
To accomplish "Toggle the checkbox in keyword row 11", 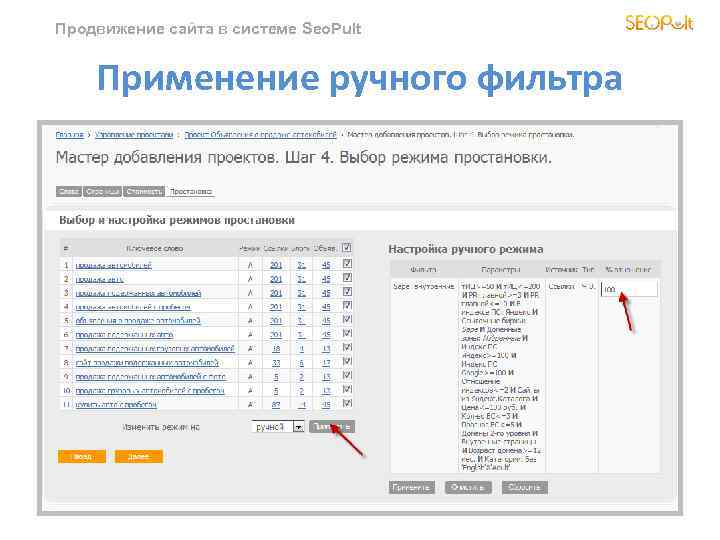I will click(347, 403).
